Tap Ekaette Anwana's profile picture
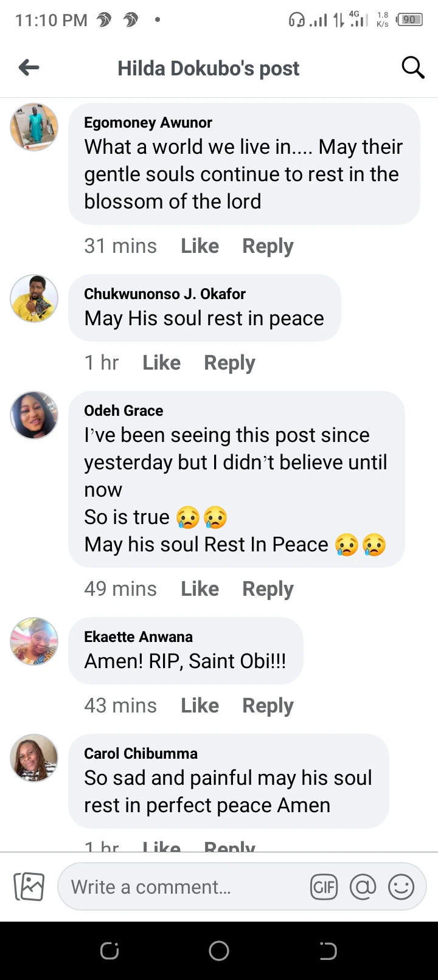438x980 pixels. point(34,641)
